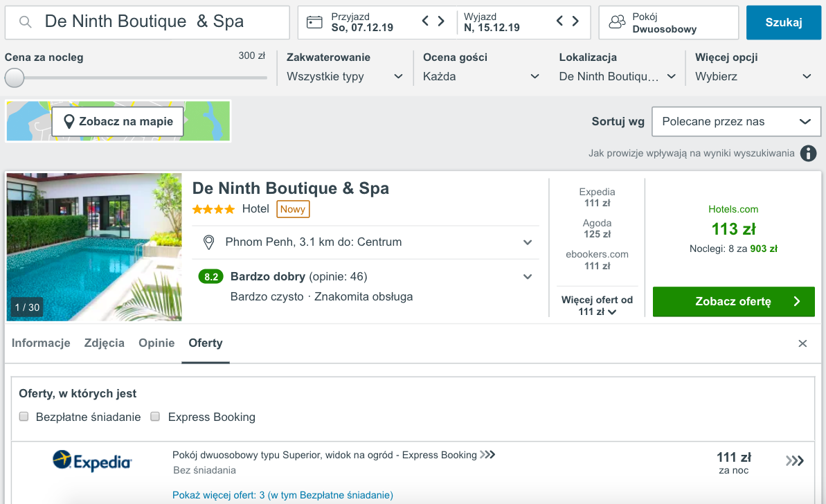Screen dimensions: 826x504
Task: Click the Wyjazd date N, 15.12.19
Action: (492, 28)
